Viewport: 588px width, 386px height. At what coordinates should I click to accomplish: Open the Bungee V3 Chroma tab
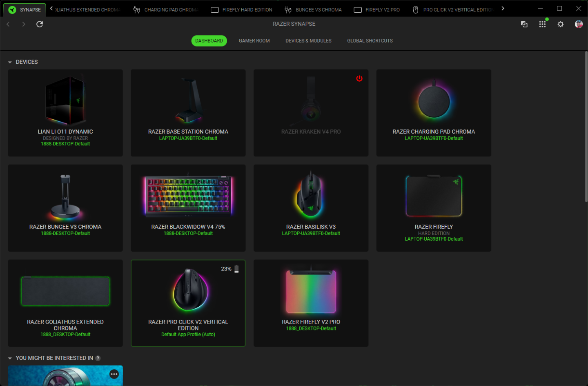tap(313, 10)
